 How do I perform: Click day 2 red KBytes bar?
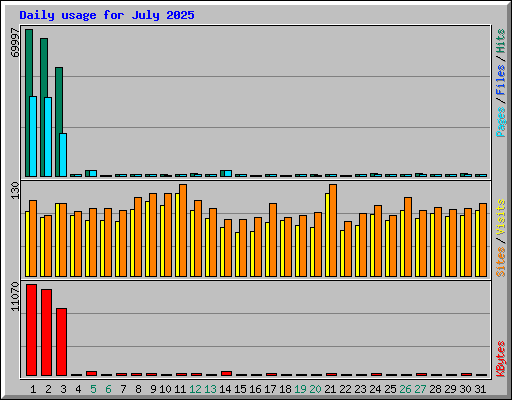tap(46, 333)
